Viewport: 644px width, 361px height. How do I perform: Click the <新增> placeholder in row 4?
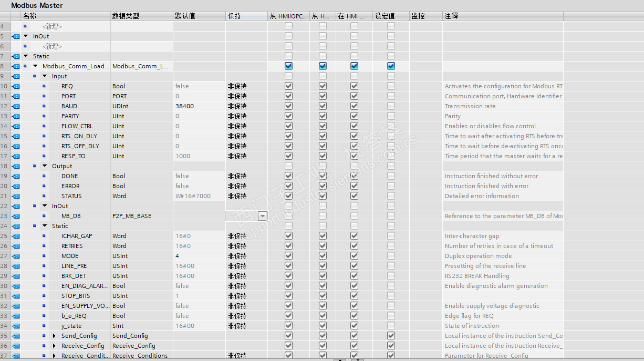pos(52,26)
